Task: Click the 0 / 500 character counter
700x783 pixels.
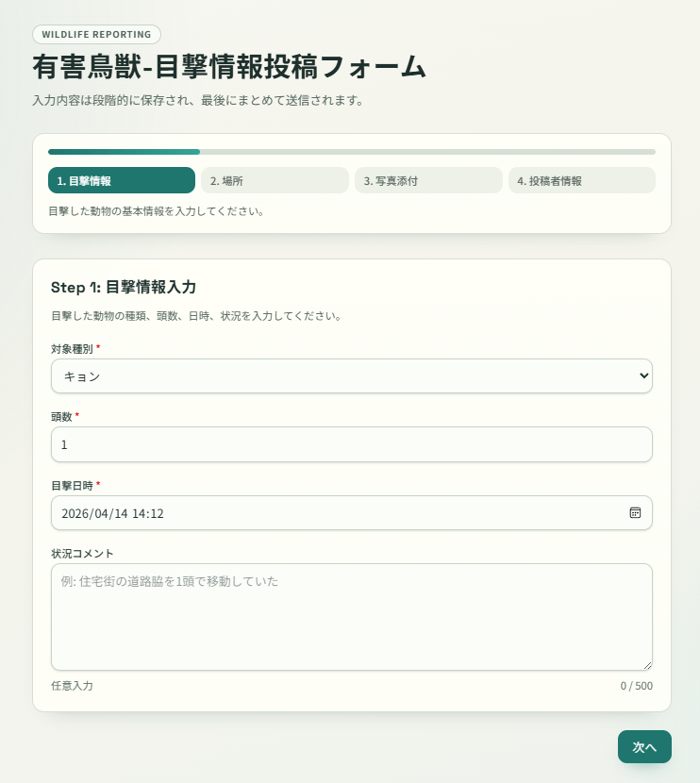Action: (636, 686)
